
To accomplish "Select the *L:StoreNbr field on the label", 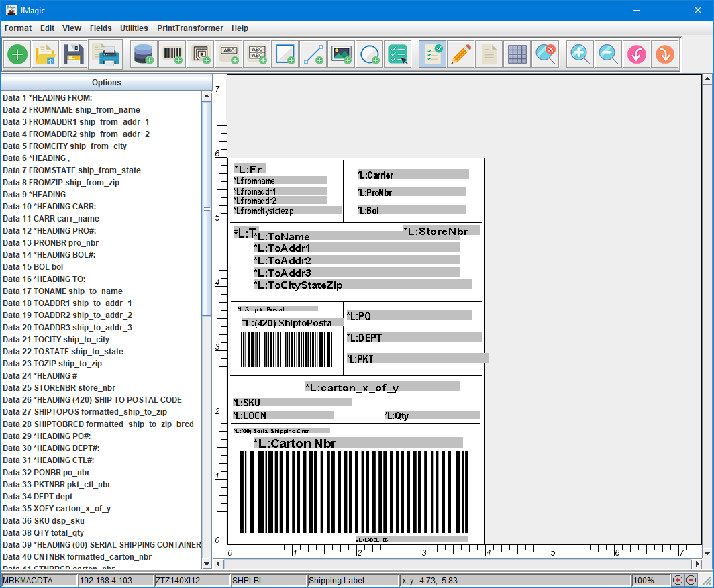I will 442,231.
